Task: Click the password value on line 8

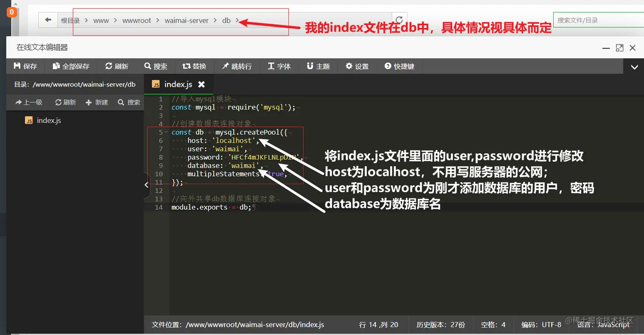Action: pos(264,157)
